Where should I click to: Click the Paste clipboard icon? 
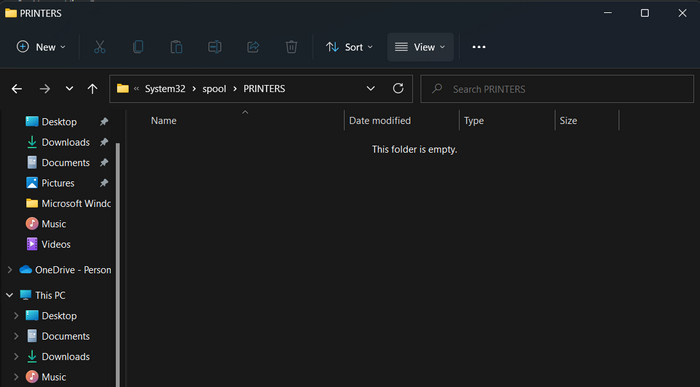(176, 47)
